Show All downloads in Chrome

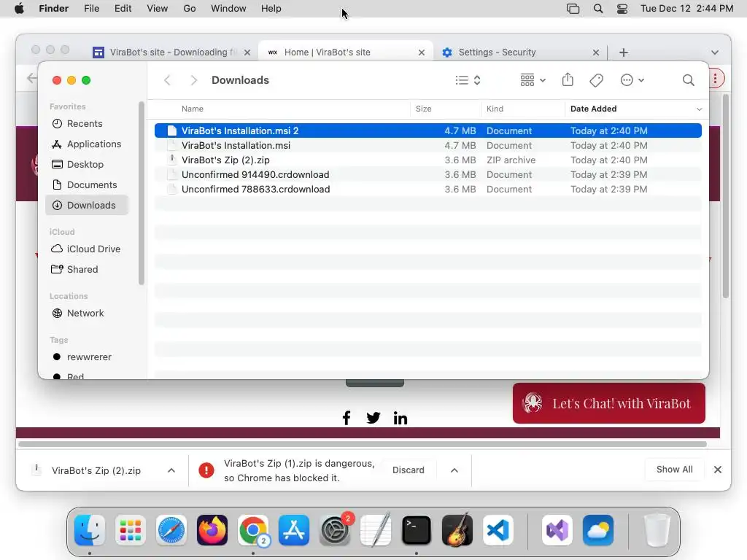tap(675, 470)
